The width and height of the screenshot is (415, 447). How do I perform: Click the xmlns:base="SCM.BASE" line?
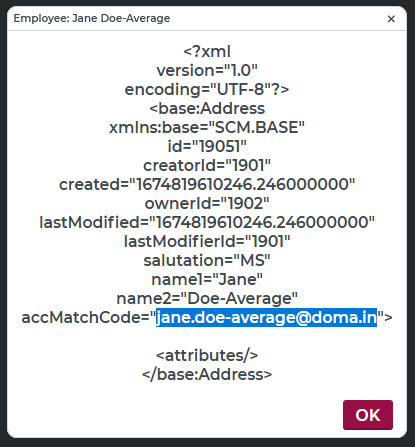pyautogui.click(x=207, y=128)
